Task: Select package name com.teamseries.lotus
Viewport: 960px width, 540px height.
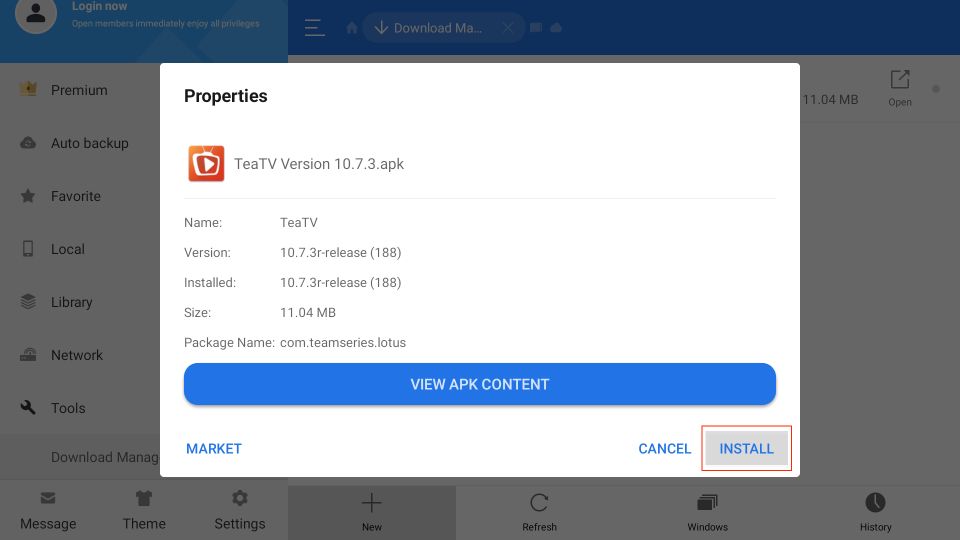Action: (343, 342)
